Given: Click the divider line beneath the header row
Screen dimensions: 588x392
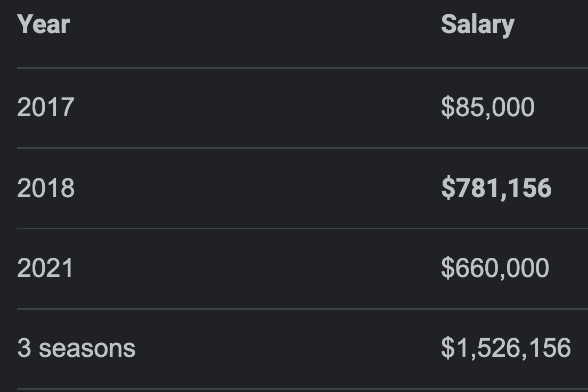Looking at the screenshot, I should click(x=302, y=68).
